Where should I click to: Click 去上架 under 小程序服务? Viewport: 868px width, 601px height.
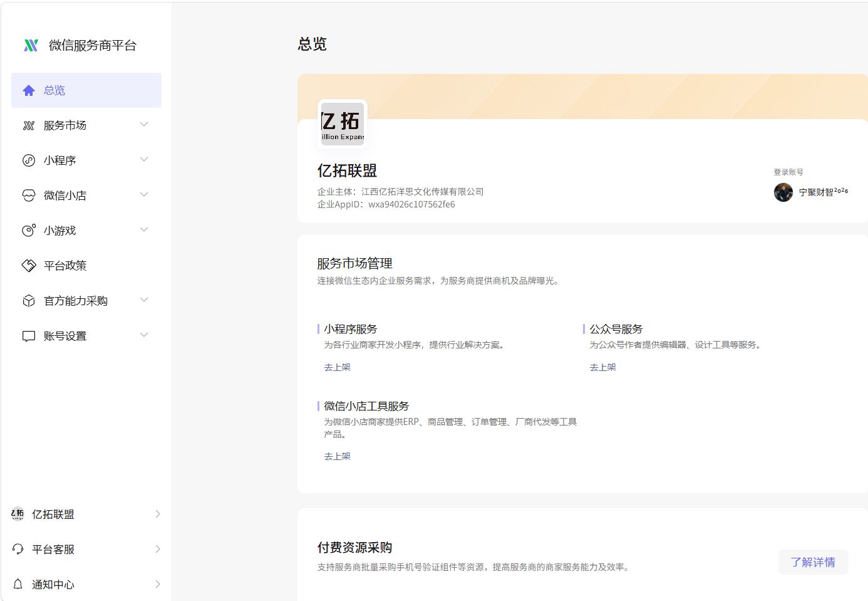tap(337, 367)
